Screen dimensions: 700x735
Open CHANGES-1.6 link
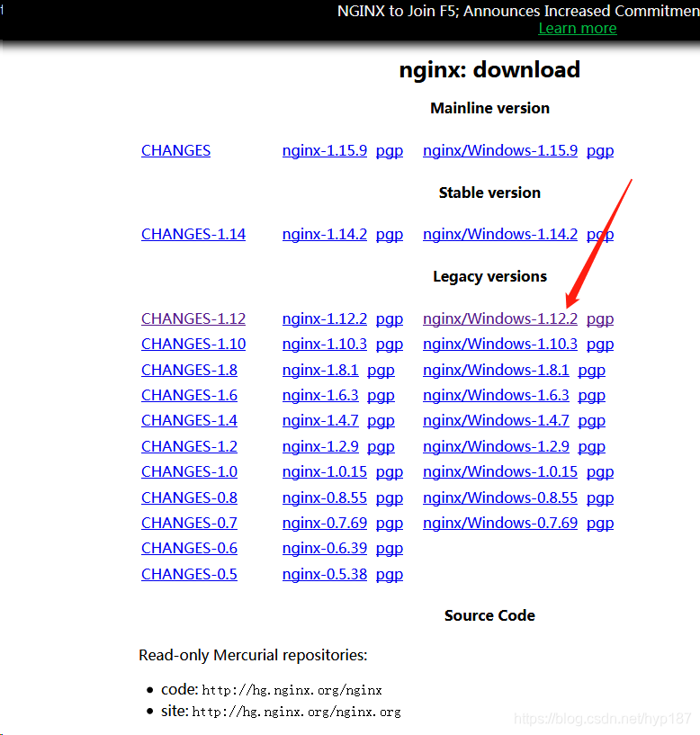pyautogui.click(x=189, y=395)
